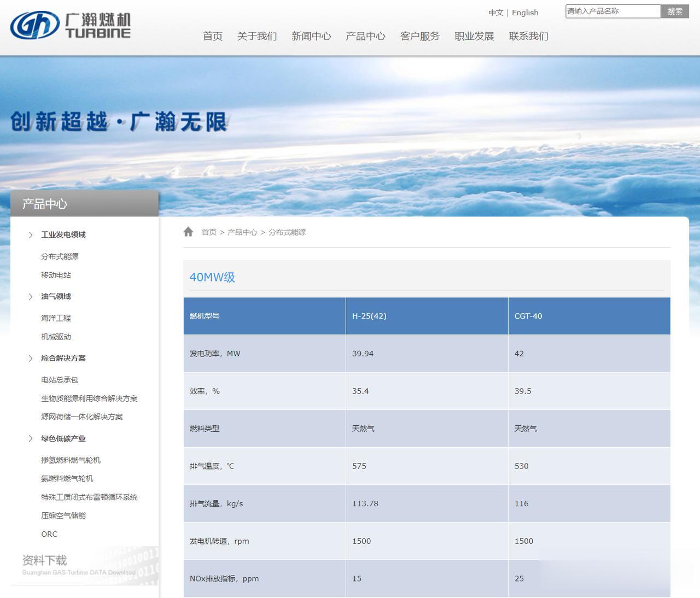
Task: Open 综合解决方案 category in sidebar
Action: (63, 359)
